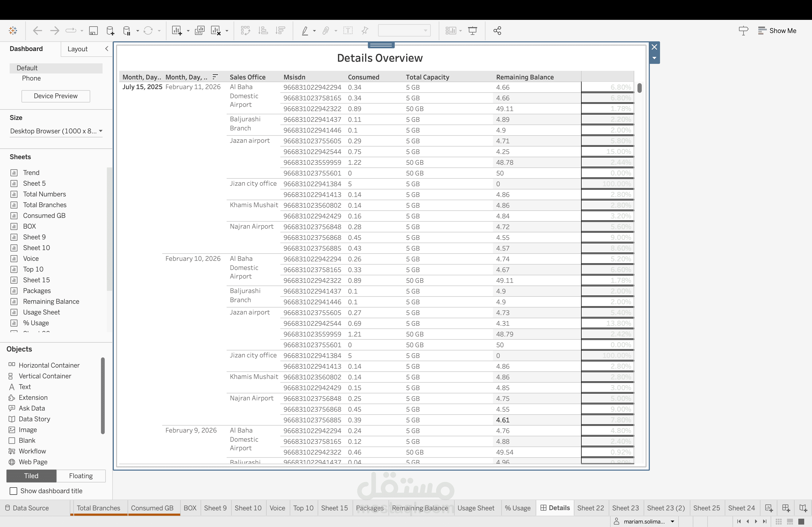The width and height of the screenshot is (812, 527).
Task: Set objects to Tiled mode
Action: coord(31,476)
